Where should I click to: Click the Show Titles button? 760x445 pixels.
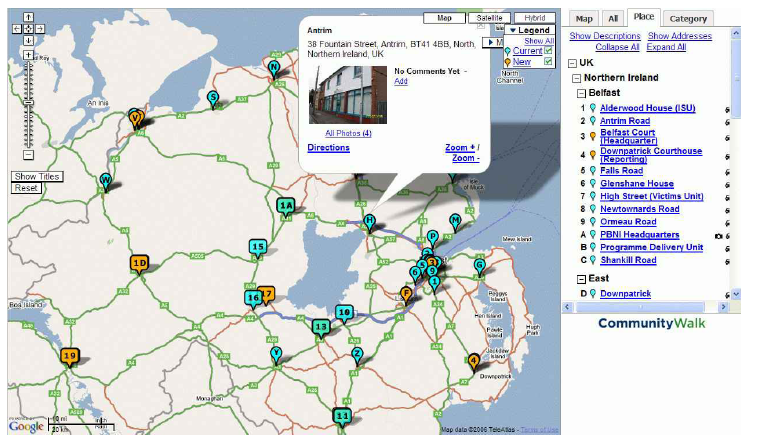click(x=37, y=177)
